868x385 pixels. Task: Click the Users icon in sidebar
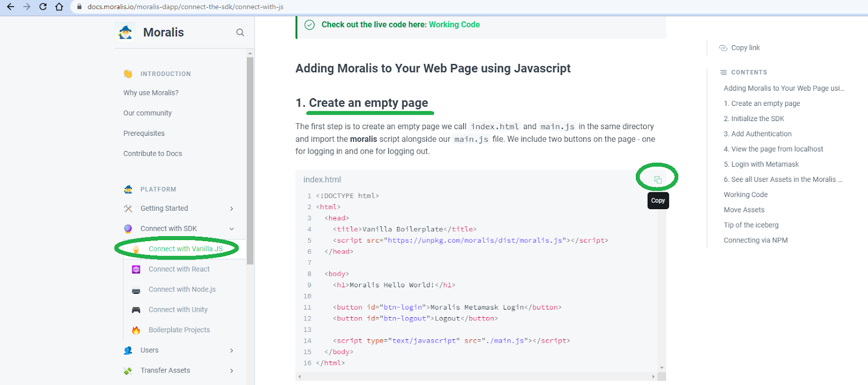[128, 350]
